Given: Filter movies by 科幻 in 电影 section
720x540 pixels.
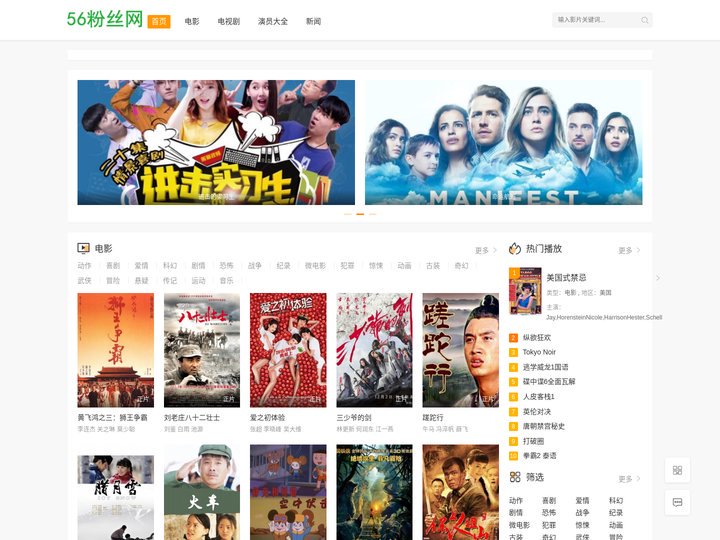Looking at the screenshot, I should pos(170,265).
